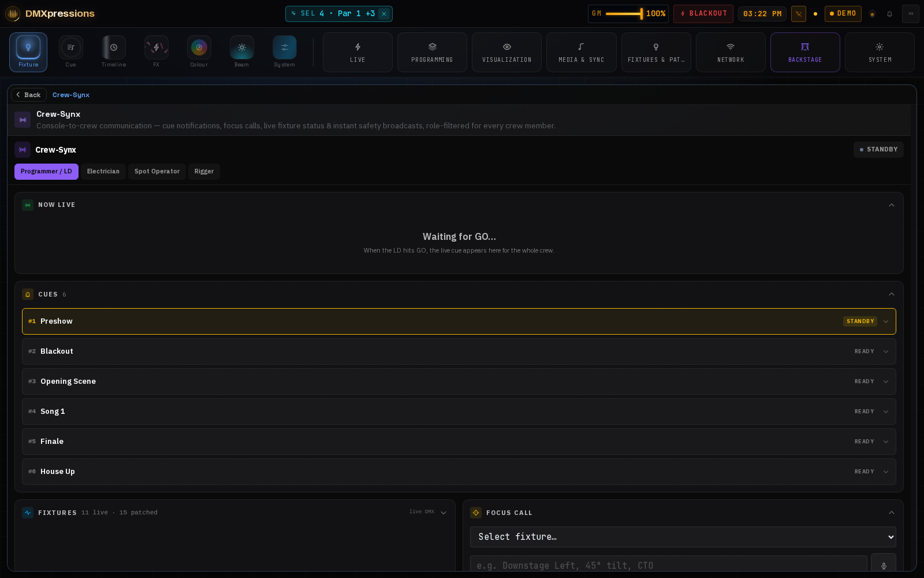This screenshot has width=924, height=578.
Task: Open the notifications bell
Action: (890, 14)
